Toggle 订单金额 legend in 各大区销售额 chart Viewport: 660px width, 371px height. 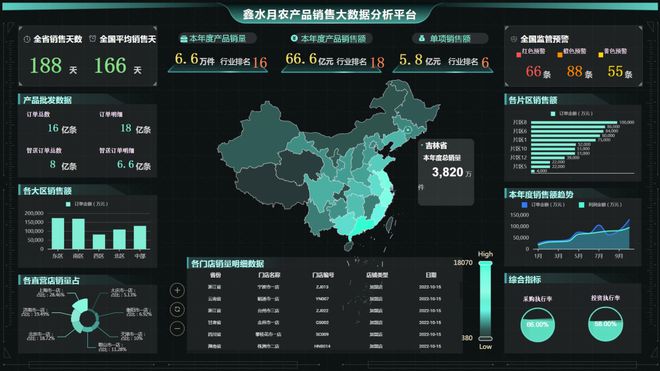(x=87, y=204)
